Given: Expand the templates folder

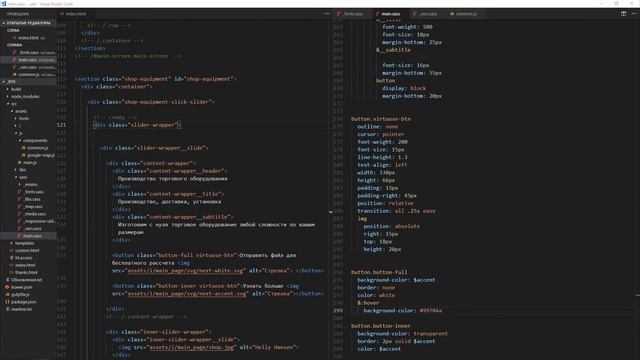Looking at the screenshot, I should tap(24, 243).
